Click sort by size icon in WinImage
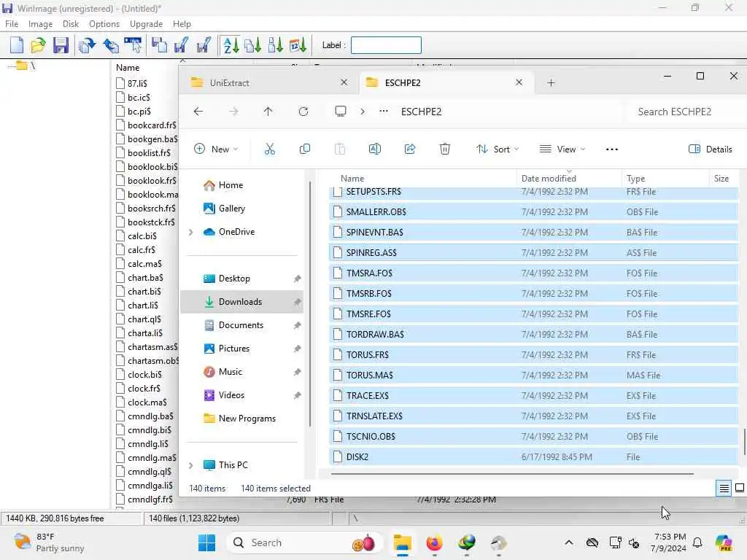 pos(253,45)
